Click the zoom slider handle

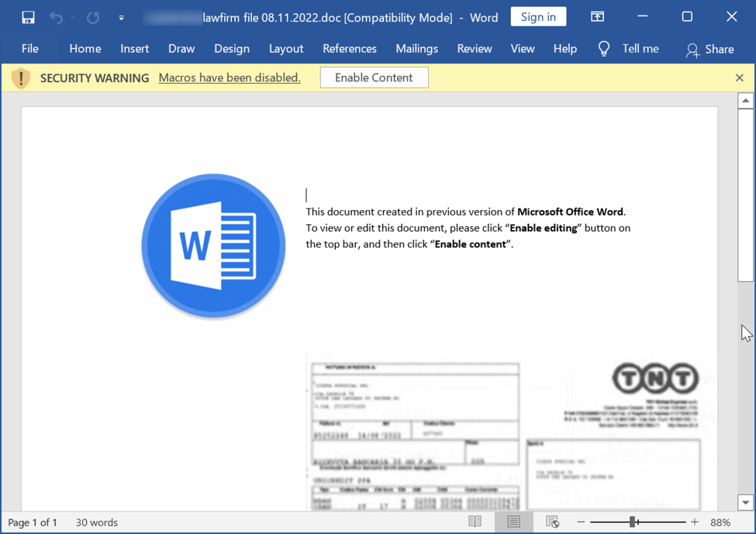tap(633, 522)
